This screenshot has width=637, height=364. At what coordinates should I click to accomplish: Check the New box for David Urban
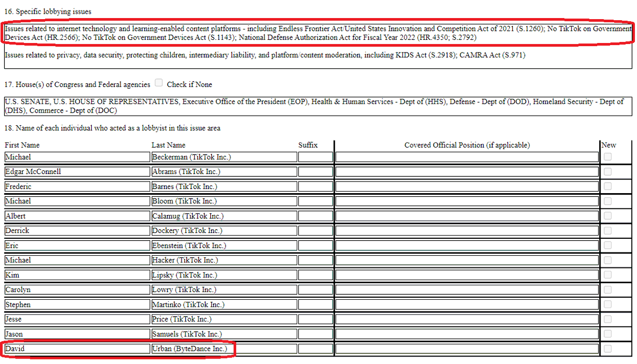tap(607, 349)
